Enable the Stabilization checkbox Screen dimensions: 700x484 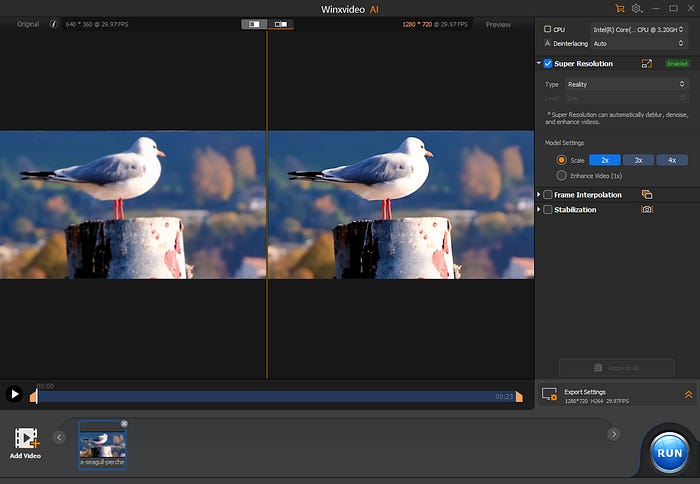click(x=548, y=210)
